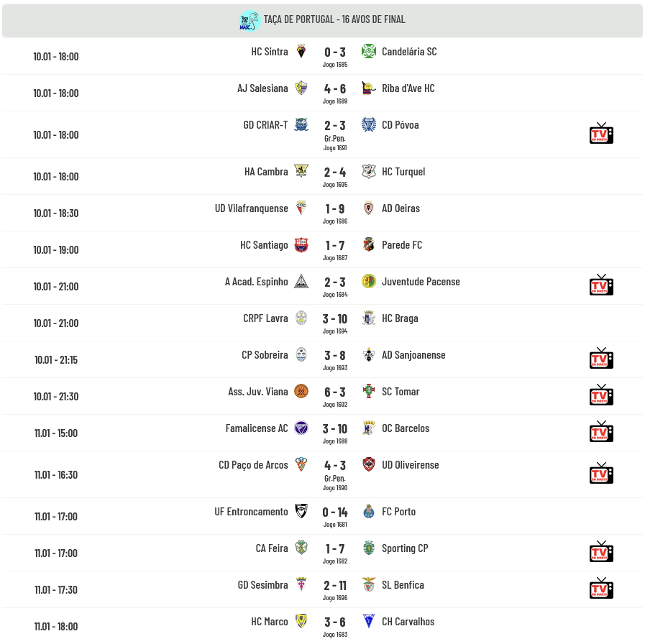The width and height of the screenshot is (645, 644).
Task: Click the 2 - 11 Sesimbra vs Benfica score
Action: (x=335, y=586)
